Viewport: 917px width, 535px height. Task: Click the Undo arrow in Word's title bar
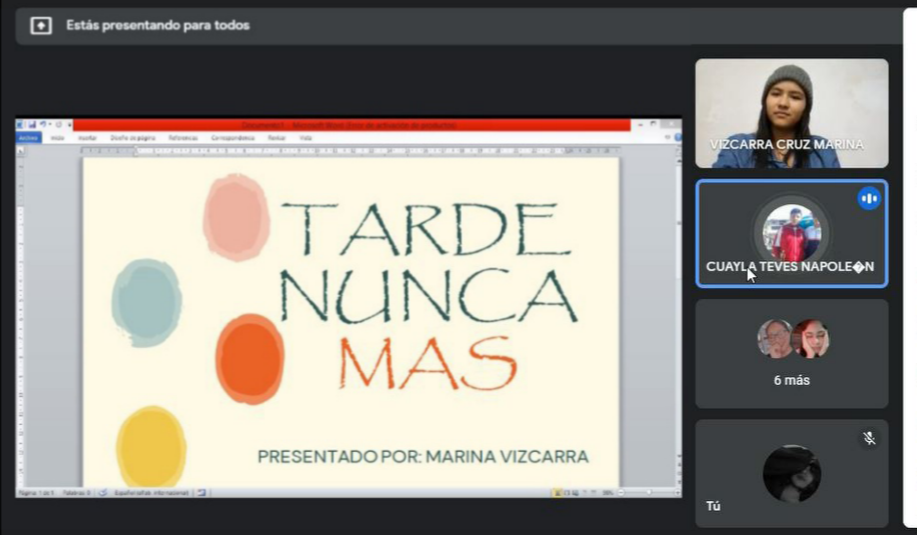[41, 125]
